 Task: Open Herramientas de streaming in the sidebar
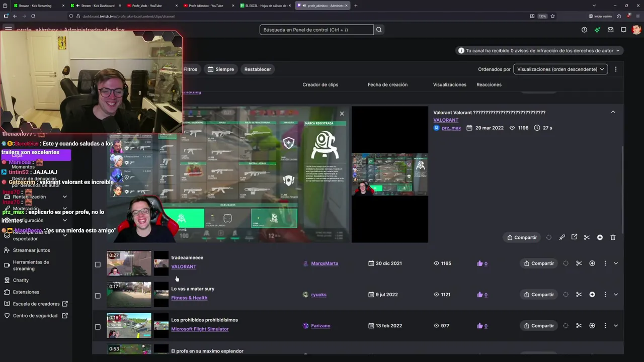[x=31, y=265]
